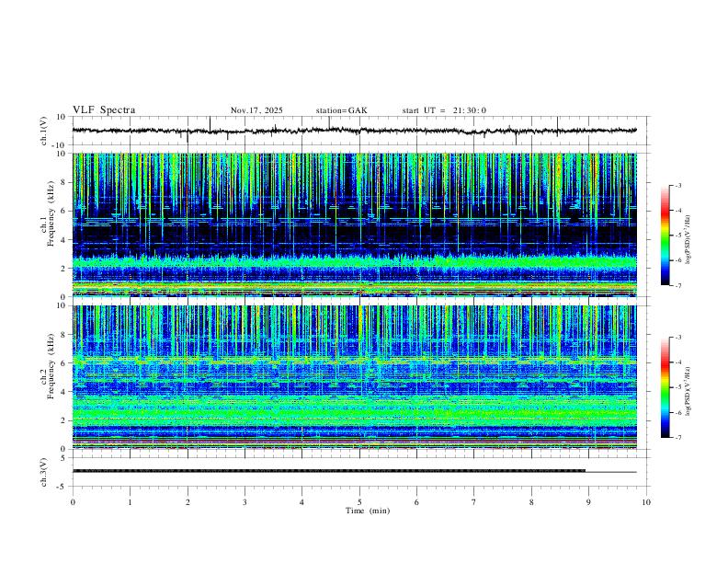Click the time axis tick label "5"

359,502
